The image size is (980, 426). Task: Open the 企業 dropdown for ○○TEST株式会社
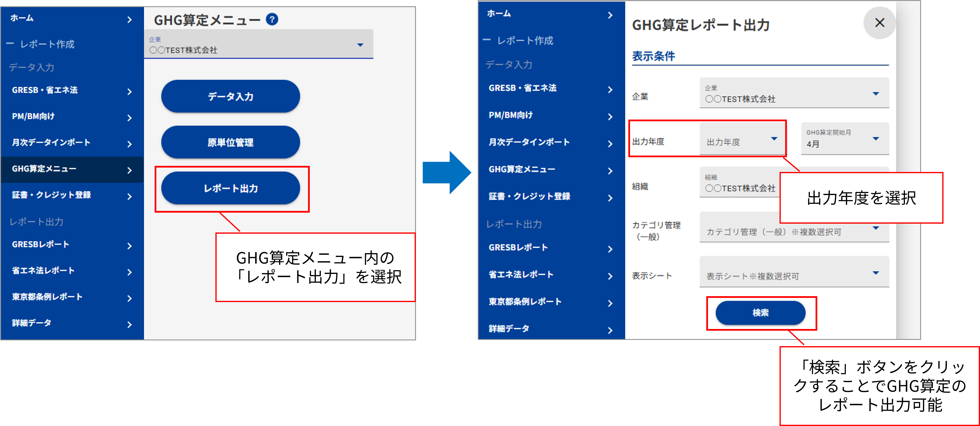point(794,94)
